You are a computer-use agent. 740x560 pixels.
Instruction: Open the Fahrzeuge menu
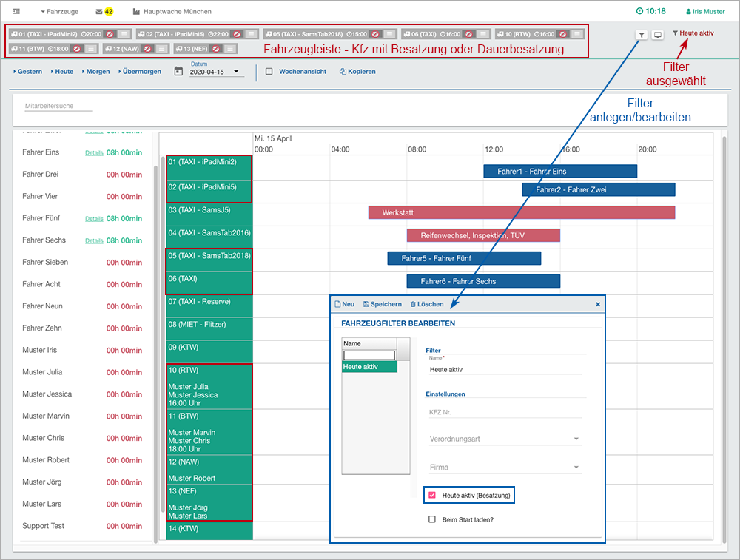(x=60, y=12)
